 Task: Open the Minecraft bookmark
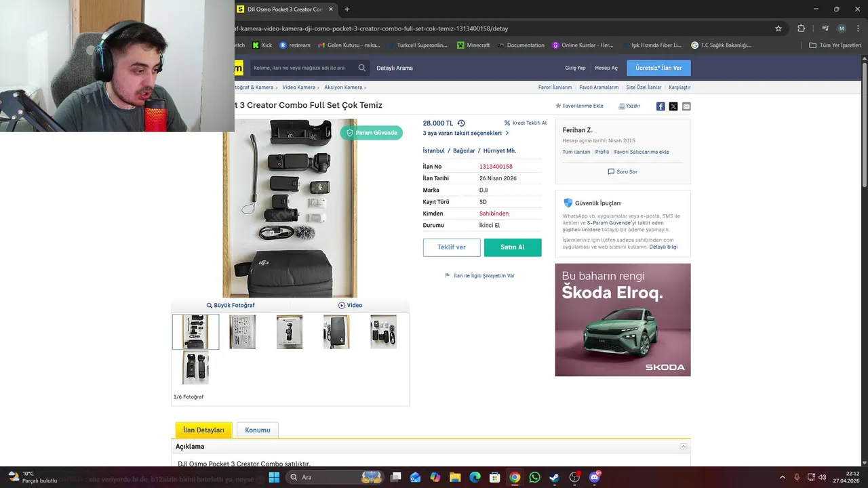click(473, 45)
